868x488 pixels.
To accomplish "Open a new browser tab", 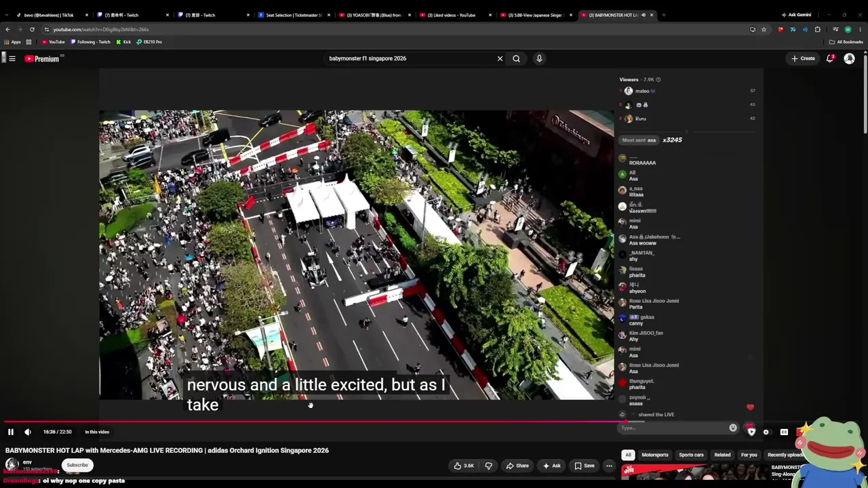I will pos(663,15).
